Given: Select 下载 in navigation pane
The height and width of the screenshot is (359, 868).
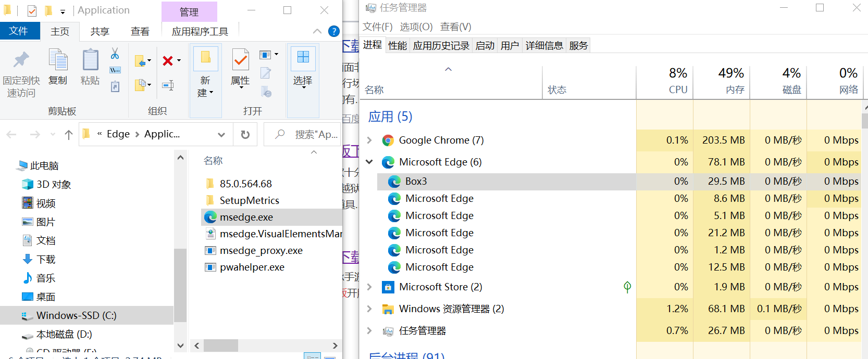Looking at the screenshot, I should (x=46, y=259).
